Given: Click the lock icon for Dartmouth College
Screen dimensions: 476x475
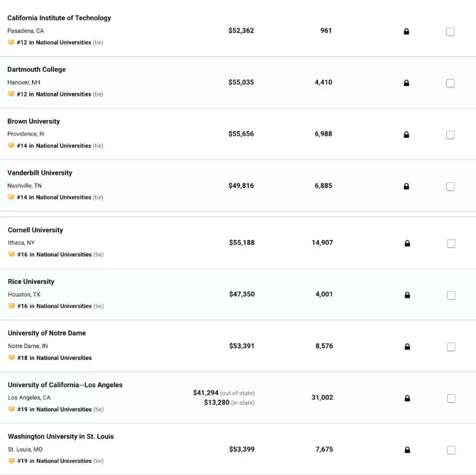Looking at the screenshot, I should 406,83.
